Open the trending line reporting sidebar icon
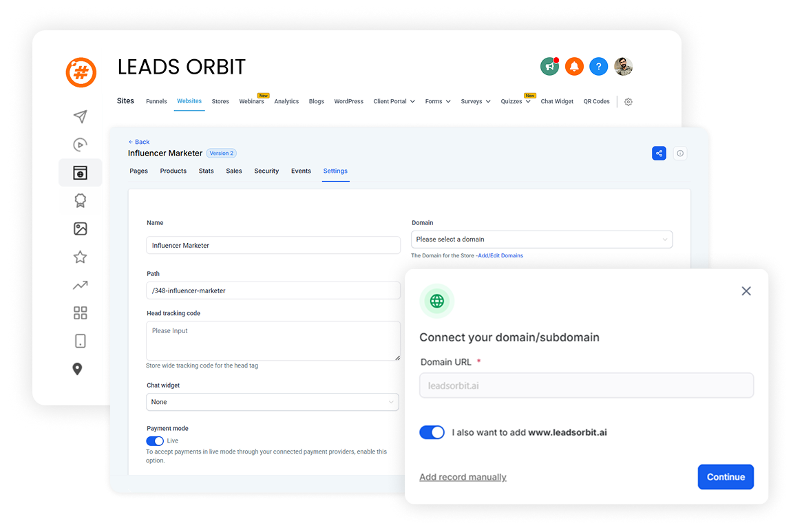802x532 pixels. pyautogui.click(x=81, y=285)
